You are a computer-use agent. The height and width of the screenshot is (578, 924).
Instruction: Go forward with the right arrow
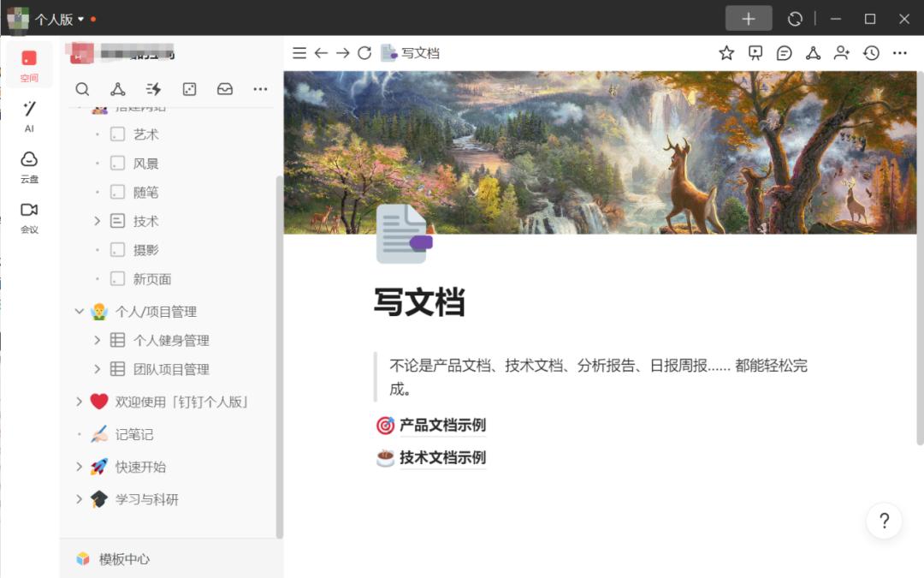(x=343, y=53)
